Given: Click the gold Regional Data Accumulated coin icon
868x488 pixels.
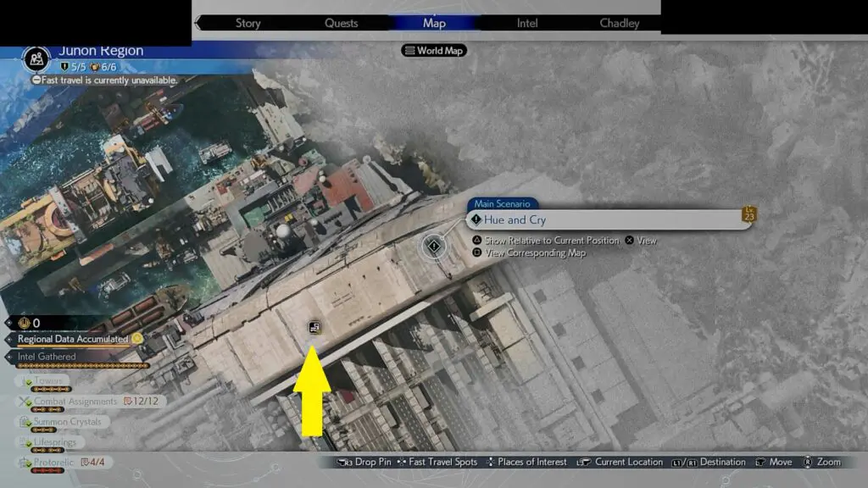Looking at the screenshot, I should pyautogui.click(x=136, y=339).
